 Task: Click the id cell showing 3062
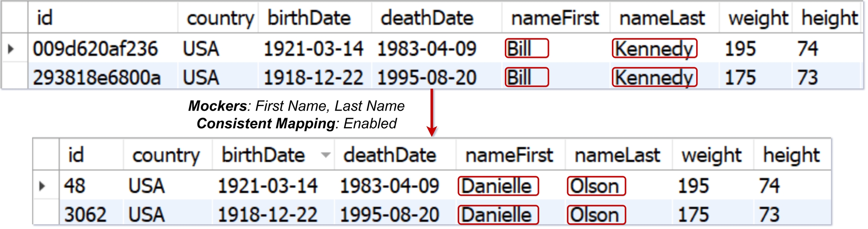(85, 215)
